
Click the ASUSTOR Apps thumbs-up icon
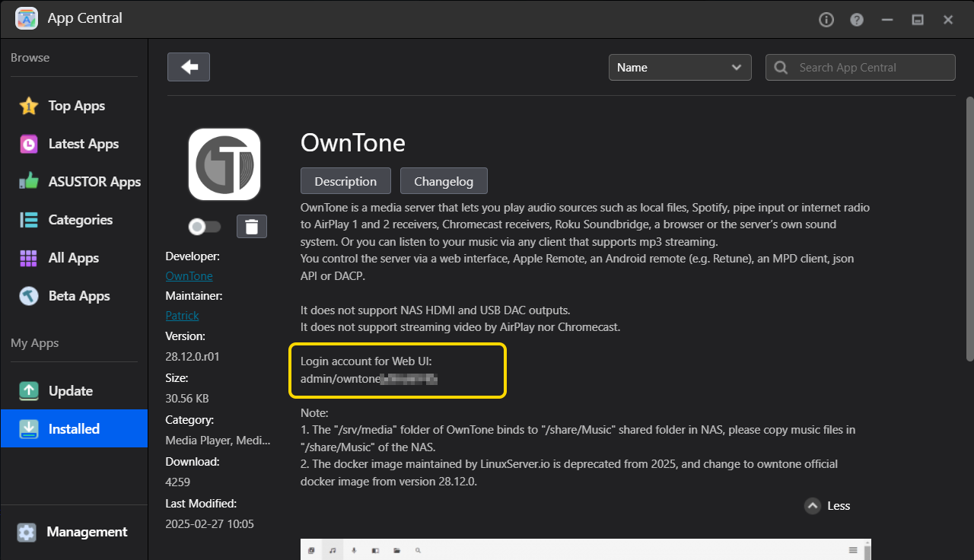pos(29,182)
